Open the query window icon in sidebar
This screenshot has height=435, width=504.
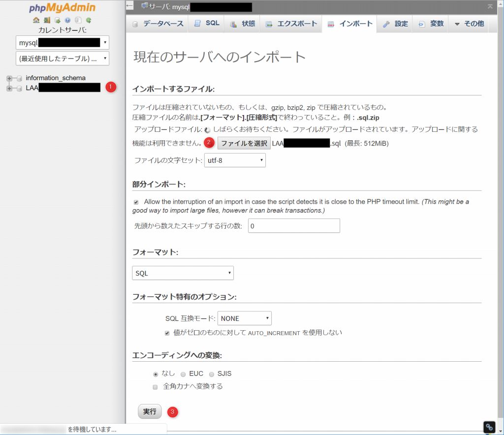click(x=57, y=20)
